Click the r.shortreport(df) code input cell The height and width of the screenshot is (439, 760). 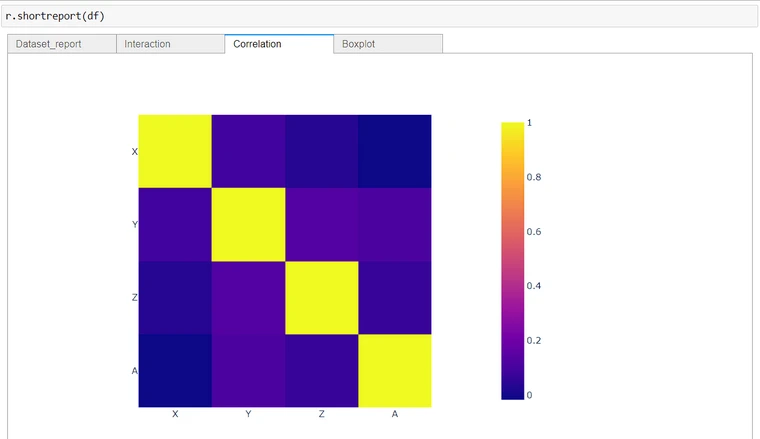[x=380, y=16]
